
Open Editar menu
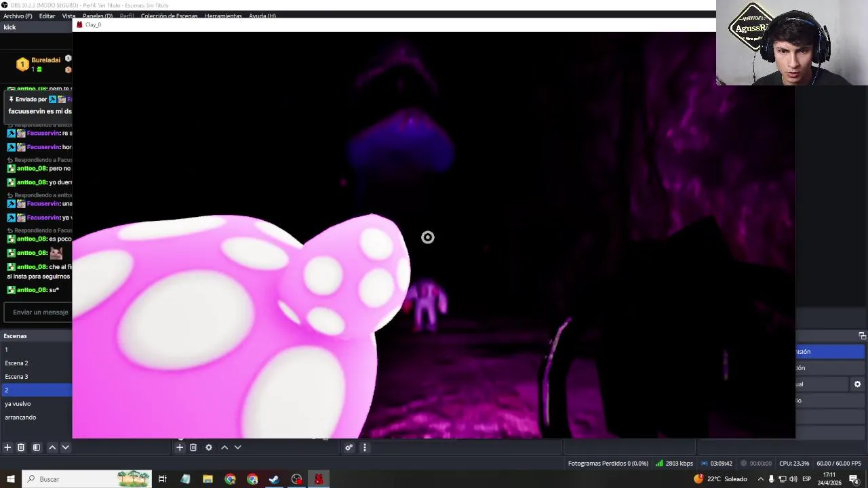point(47,16)
